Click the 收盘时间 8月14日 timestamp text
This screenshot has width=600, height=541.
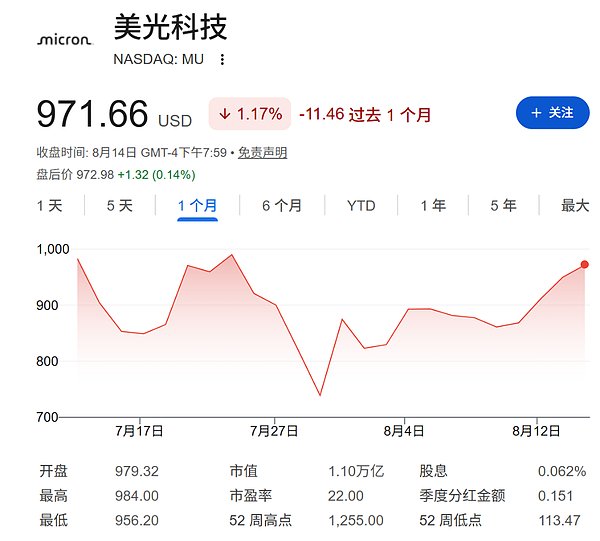[x=132, y=153]
